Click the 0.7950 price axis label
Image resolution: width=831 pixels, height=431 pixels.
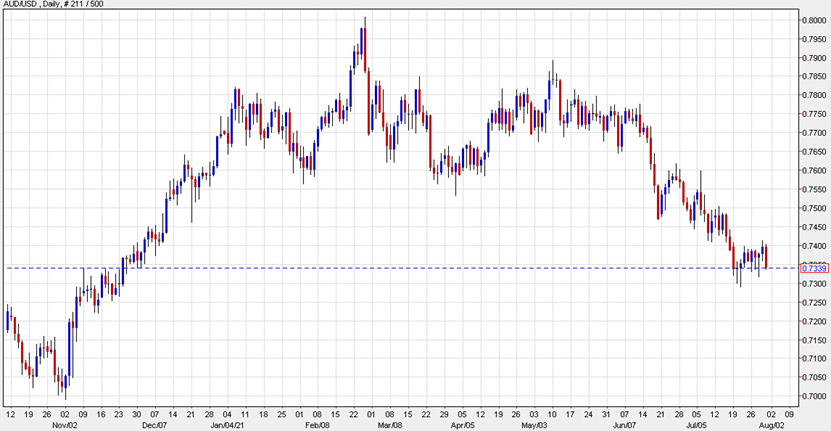pyautogui.click(x=815, y=40)
